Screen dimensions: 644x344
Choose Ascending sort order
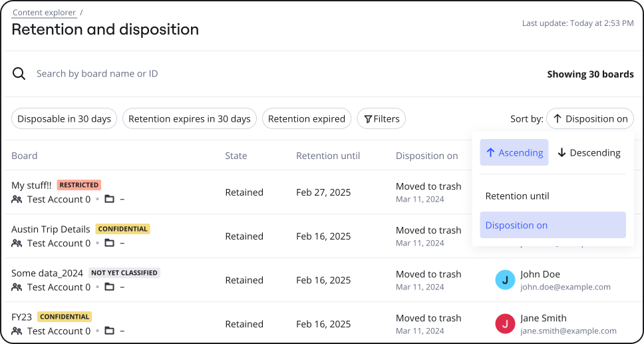tap(514, 152)
